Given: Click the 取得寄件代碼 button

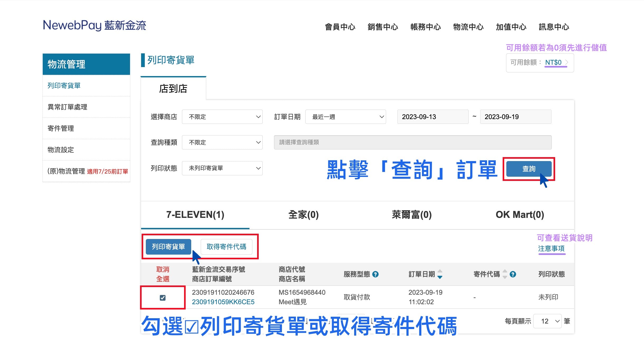Looking at the screenshot, I should (x=227, y=247).
